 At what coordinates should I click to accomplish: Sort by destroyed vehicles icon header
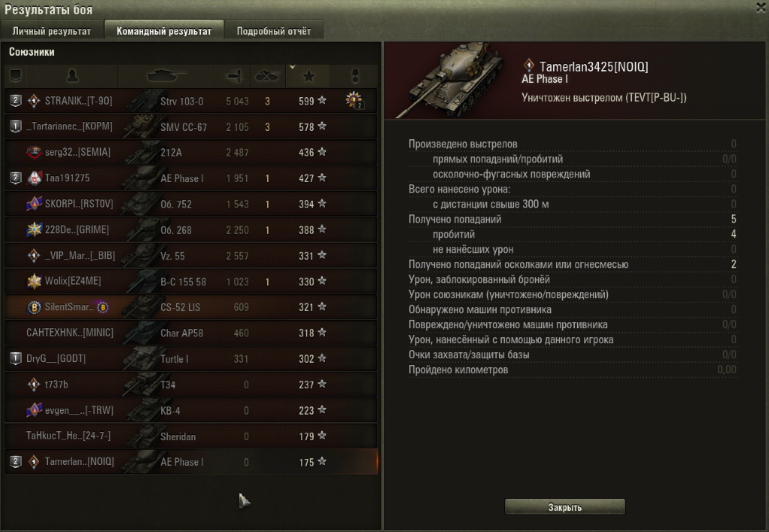click(267, 76)
